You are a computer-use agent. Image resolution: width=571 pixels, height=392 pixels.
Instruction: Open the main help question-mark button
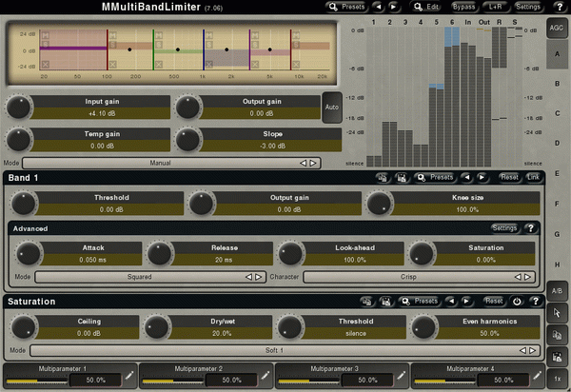559,7
